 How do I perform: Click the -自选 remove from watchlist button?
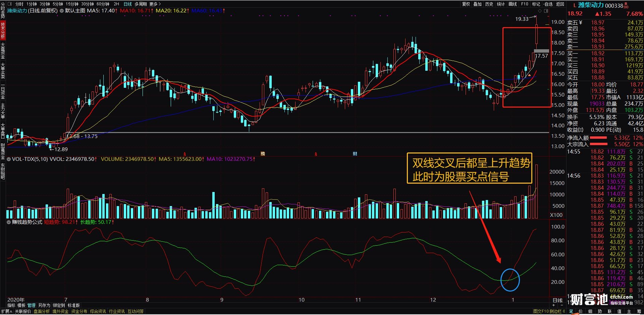point(548,4)
